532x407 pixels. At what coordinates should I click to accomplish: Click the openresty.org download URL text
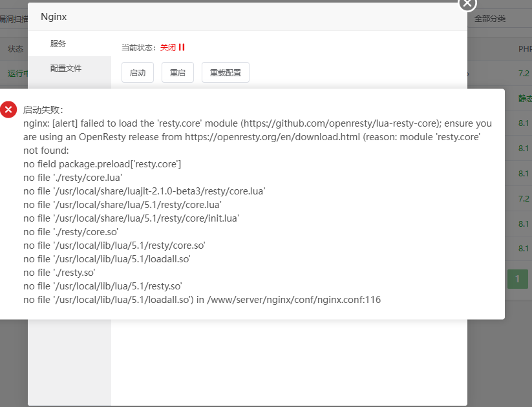pos(272,137)
